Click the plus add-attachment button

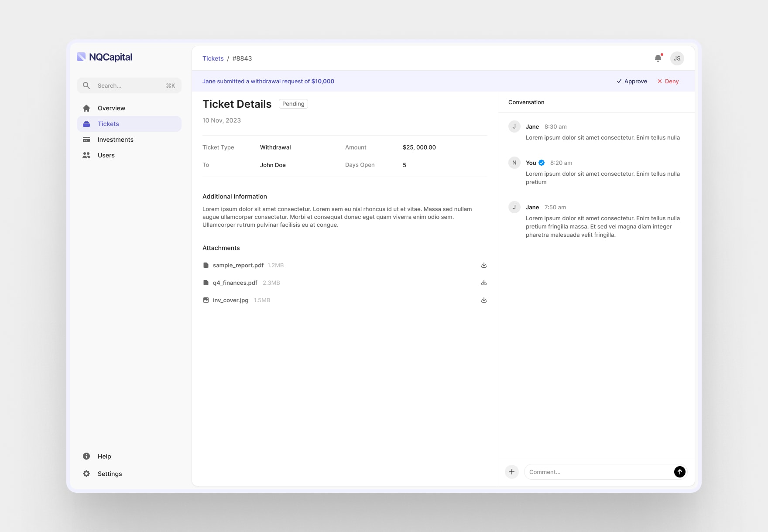(512, 472)
